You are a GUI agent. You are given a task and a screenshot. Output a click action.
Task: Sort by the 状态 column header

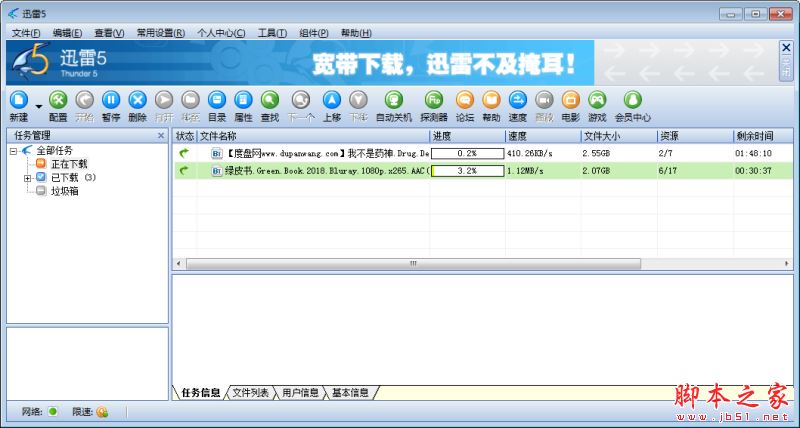point(185,136)
